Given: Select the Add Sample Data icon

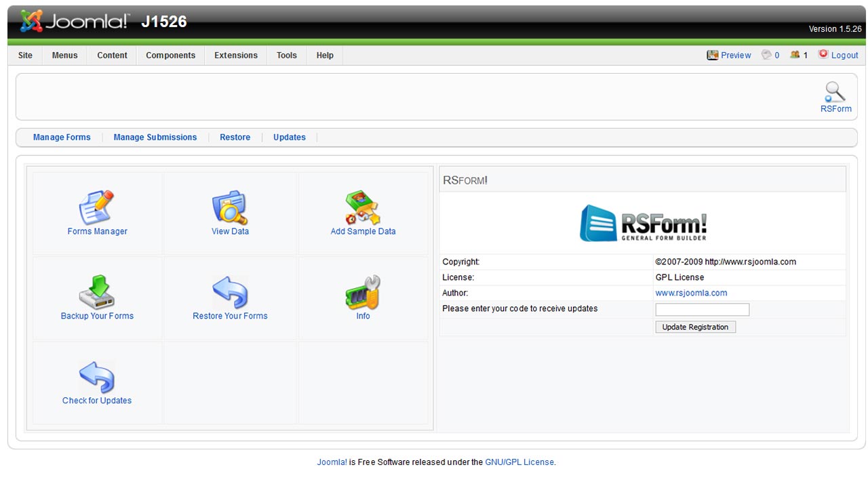Looking at the screenshot, I should point(363,208).
